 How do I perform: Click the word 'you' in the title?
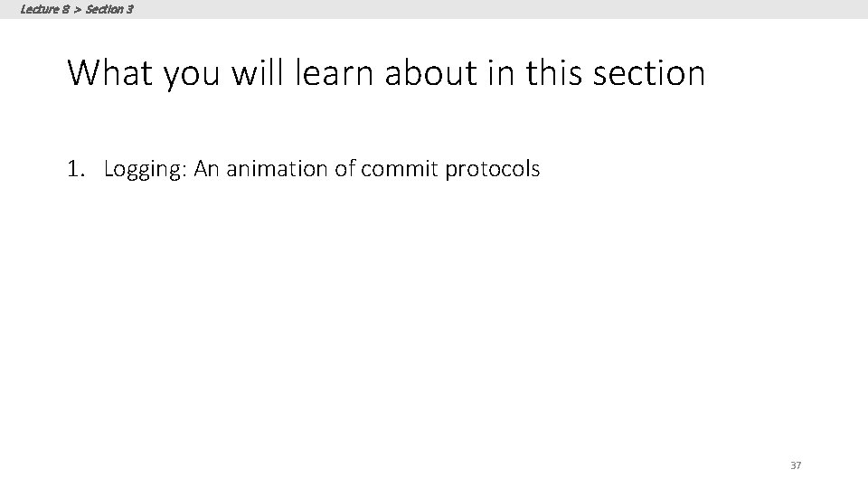[193, 72]
